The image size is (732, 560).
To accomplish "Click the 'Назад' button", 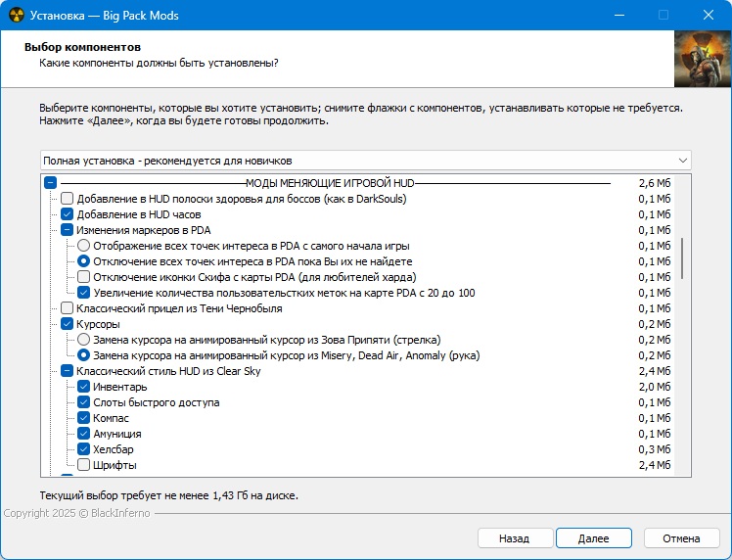I will (x=513, y=538).
